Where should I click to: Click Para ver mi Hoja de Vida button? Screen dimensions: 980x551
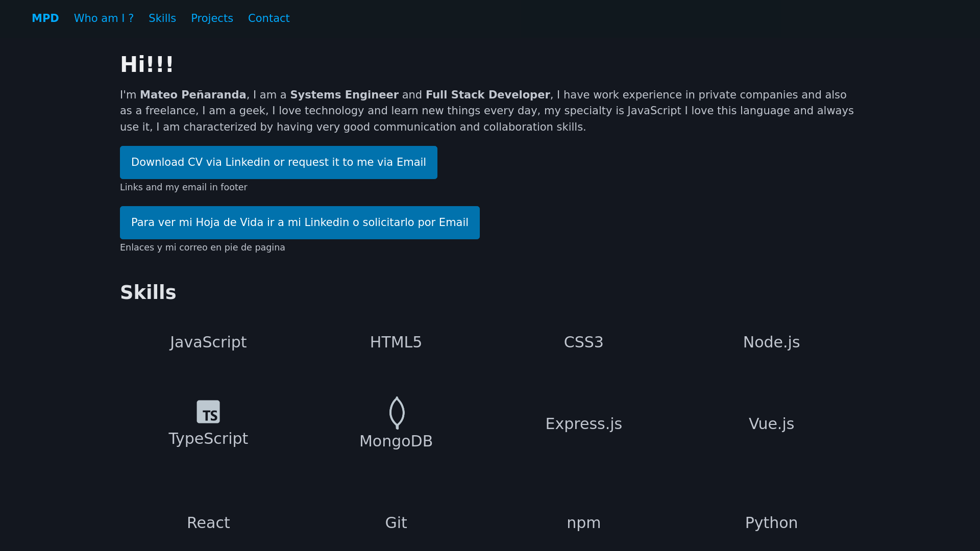click(x=300, y=222)
